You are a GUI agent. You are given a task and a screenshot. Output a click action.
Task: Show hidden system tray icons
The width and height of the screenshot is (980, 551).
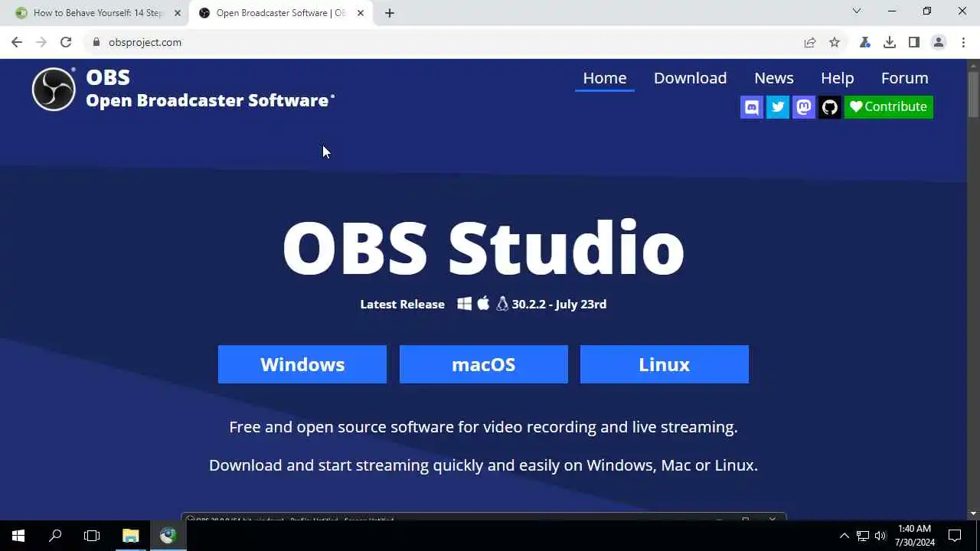point(844,536)
